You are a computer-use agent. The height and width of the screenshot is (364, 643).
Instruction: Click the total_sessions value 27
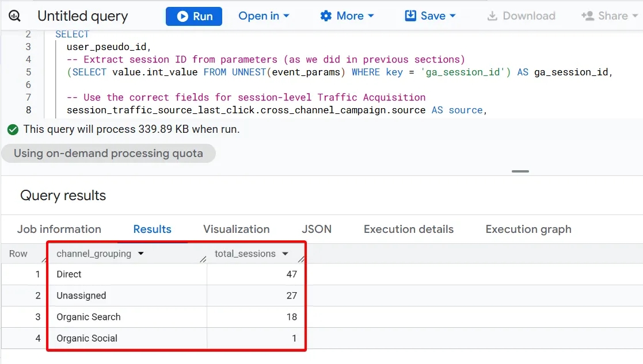(291, 296)
